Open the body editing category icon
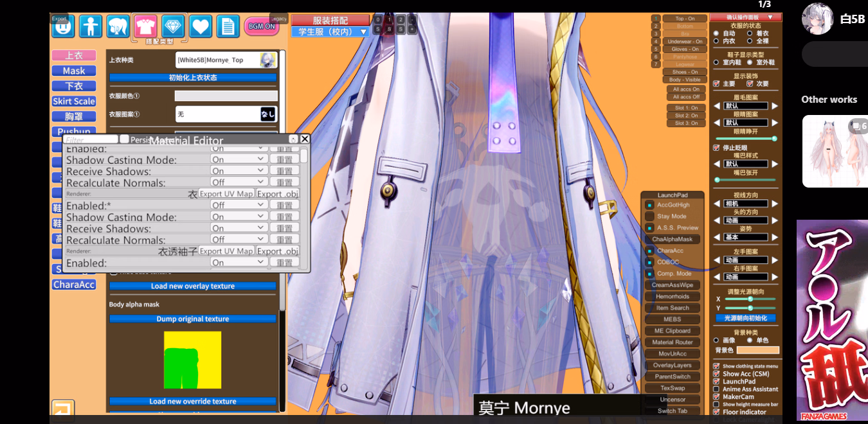 91,26
